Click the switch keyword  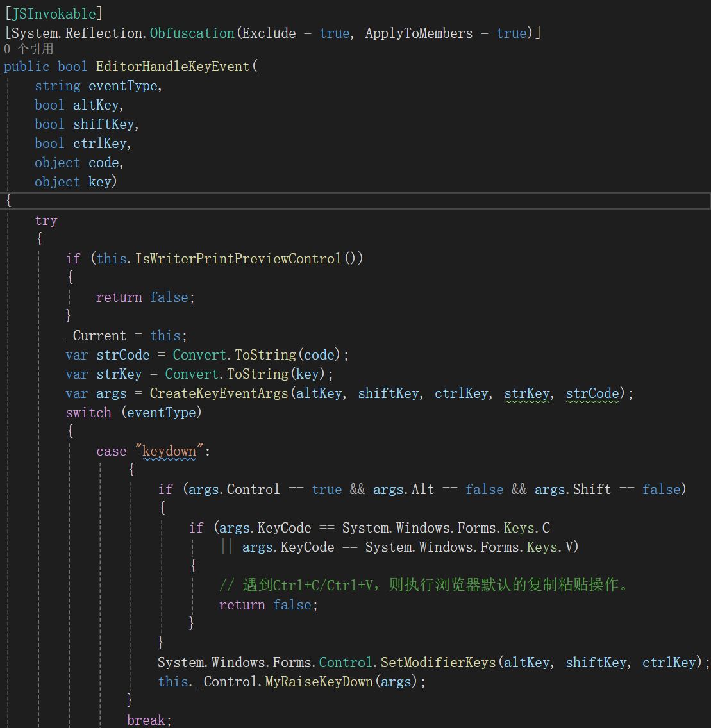88,413
